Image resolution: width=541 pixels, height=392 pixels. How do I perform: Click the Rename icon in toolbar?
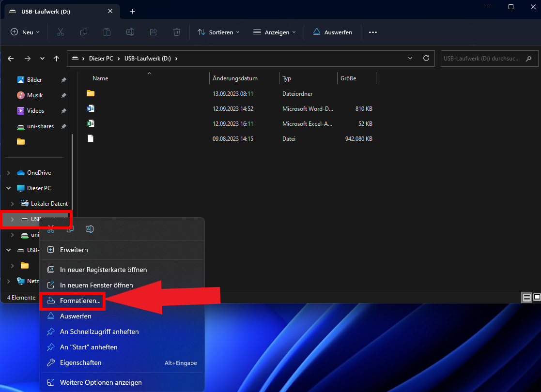click(130, 32)
